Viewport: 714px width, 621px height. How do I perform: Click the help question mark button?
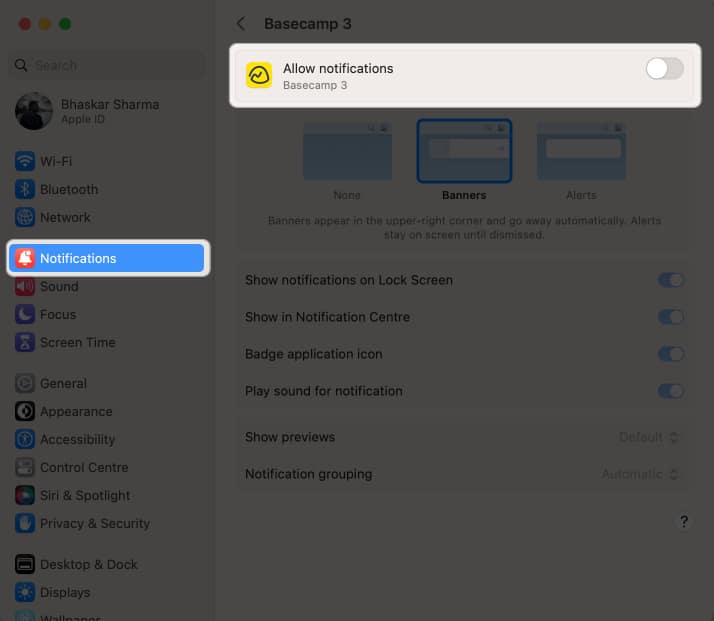[x=684, y=522]
